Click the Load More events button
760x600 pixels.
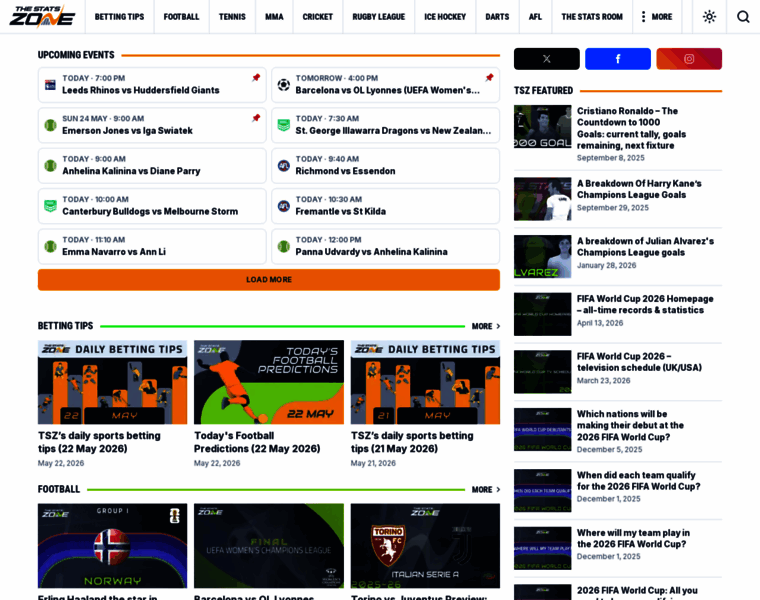coord(269,280)
